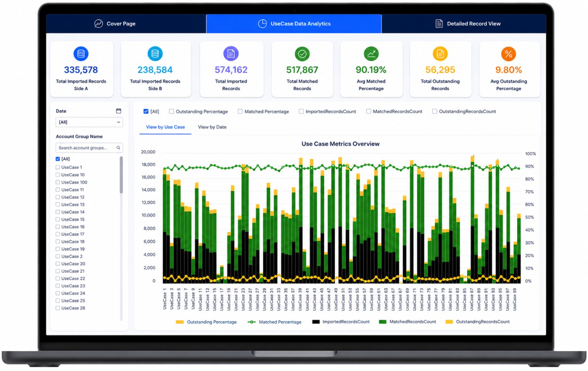Check the UseCase 11 checkbox
This screenshot has width=588, height=371.
pos(58,190)
